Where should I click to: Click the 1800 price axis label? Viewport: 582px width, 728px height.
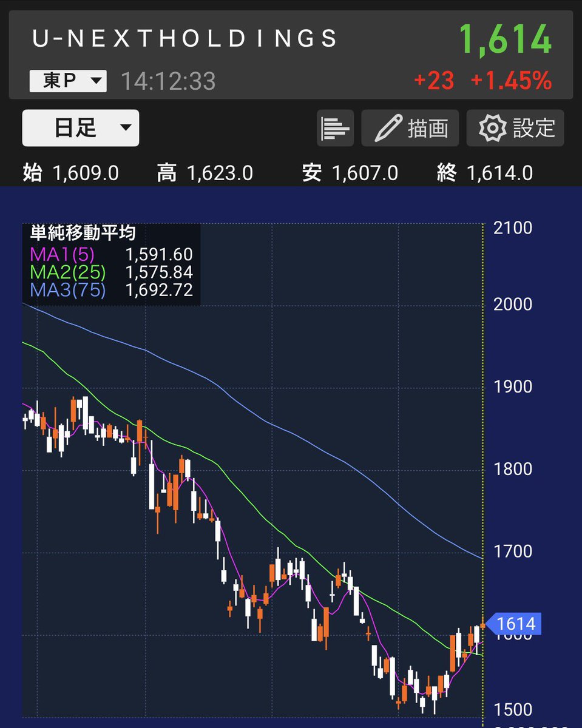click(513, 469)
